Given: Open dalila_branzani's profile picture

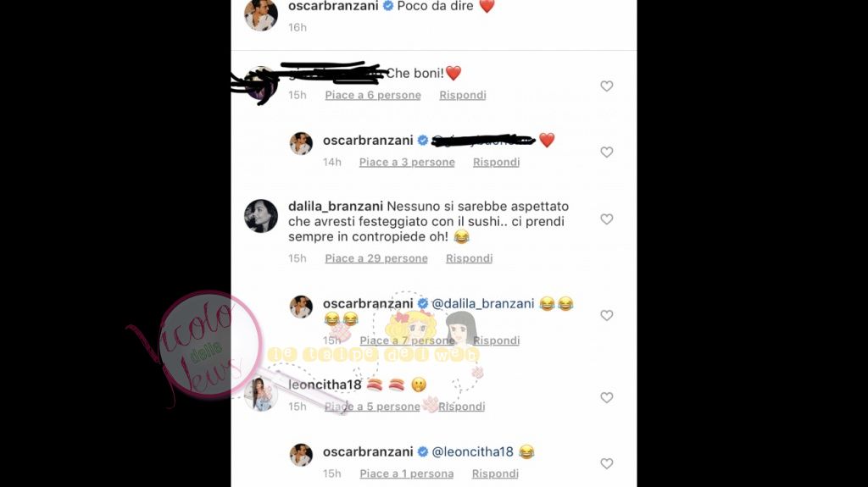Looking at the screenshot, I should (261, 216).
